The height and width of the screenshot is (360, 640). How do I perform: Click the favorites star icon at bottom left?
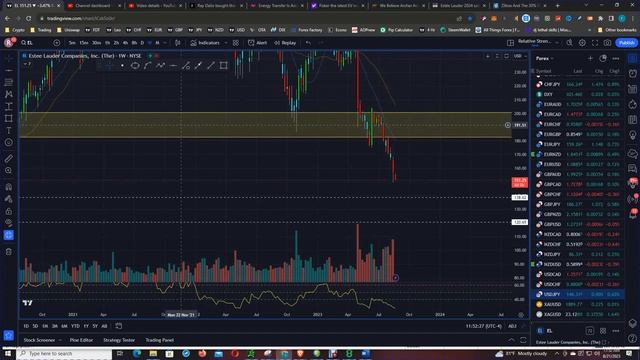pyautogui.click(x=9, y=336)
